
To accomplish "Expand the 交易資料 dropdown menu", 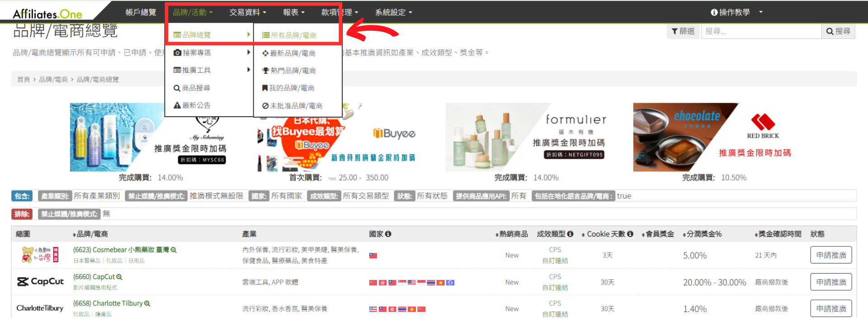I will [248, 12].
